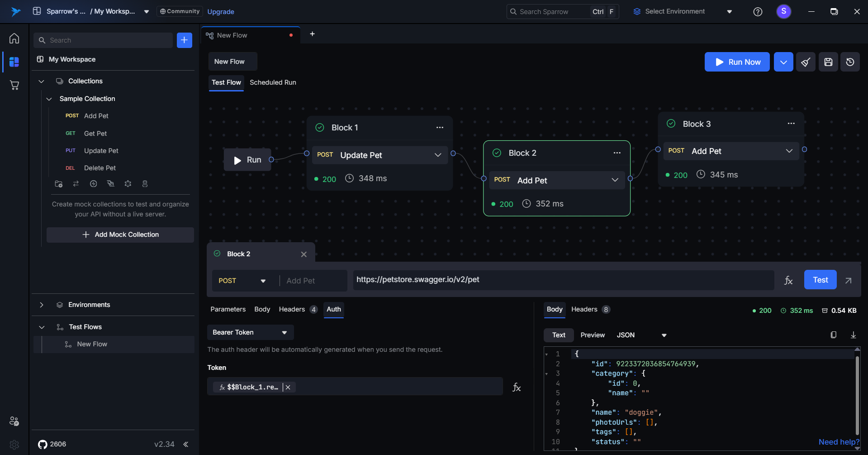This screenshot has height=455, width=868.
Task: Expand the Run Now options arrow
Action: 783,62
